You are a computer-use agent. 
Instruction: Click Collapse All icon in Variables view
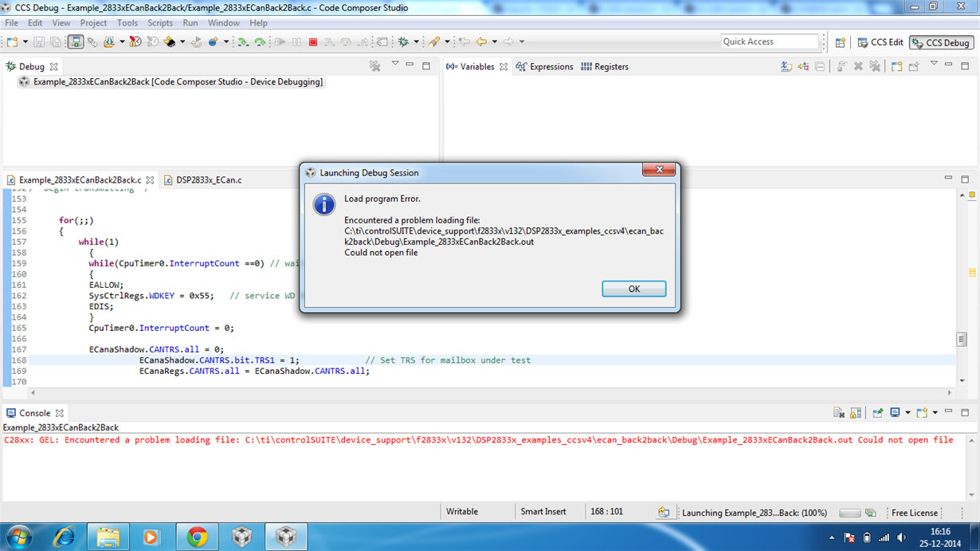click(820, 67)
